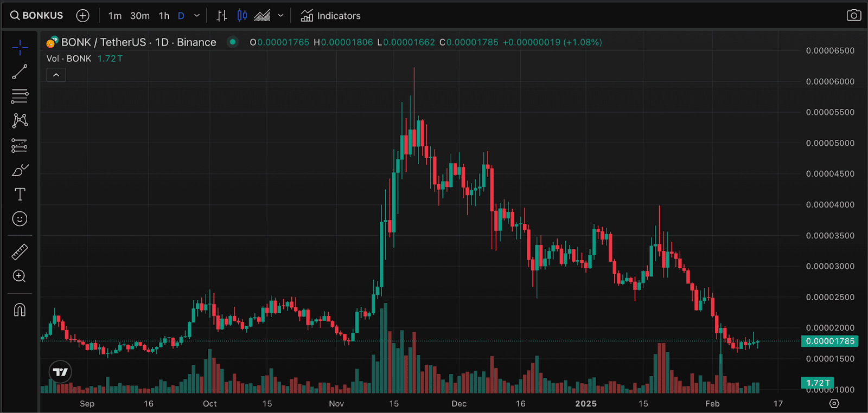Click the TradingView logo on the chart

[60, 372]
